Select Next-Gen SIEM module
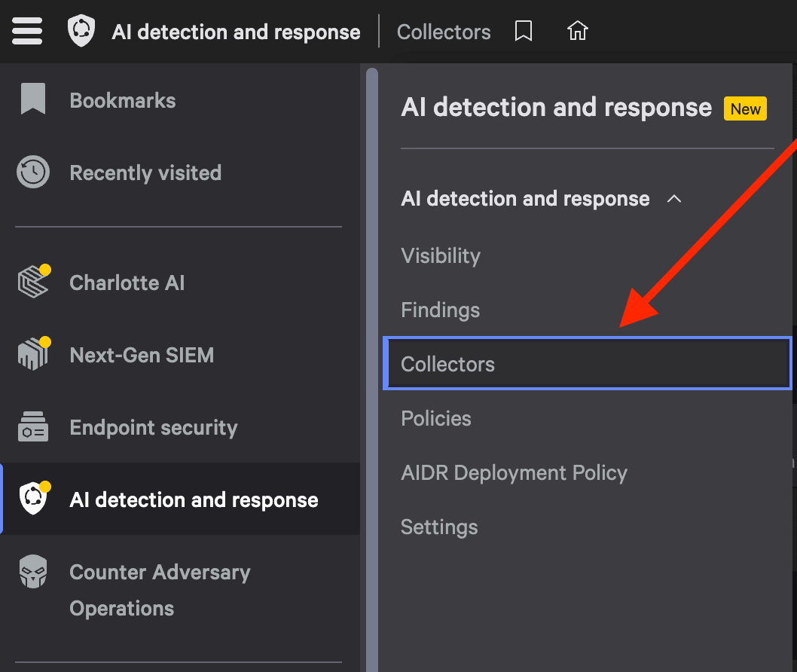797x672 pixels. pos(142,355)
